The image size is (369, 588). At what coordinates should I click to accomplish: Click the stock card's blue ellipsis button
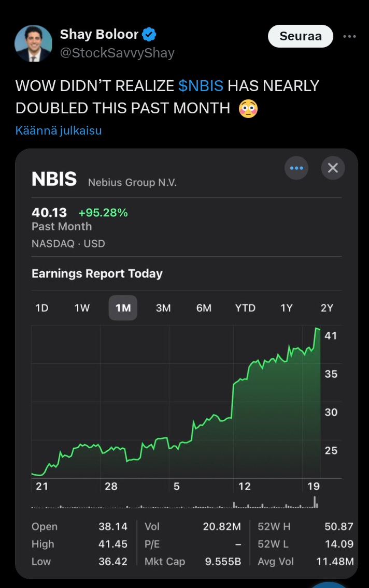click(x=296, y=168)
